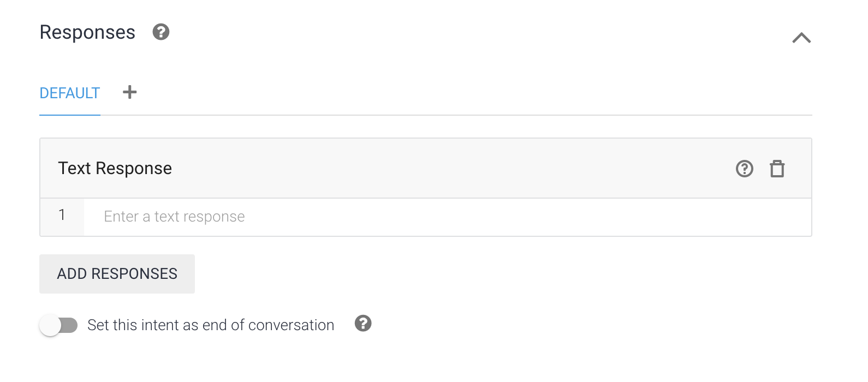The width and height of the screenshot is (868, 382).
Task: Show help for end of conversation setting
Action: [x=363, y=324]
